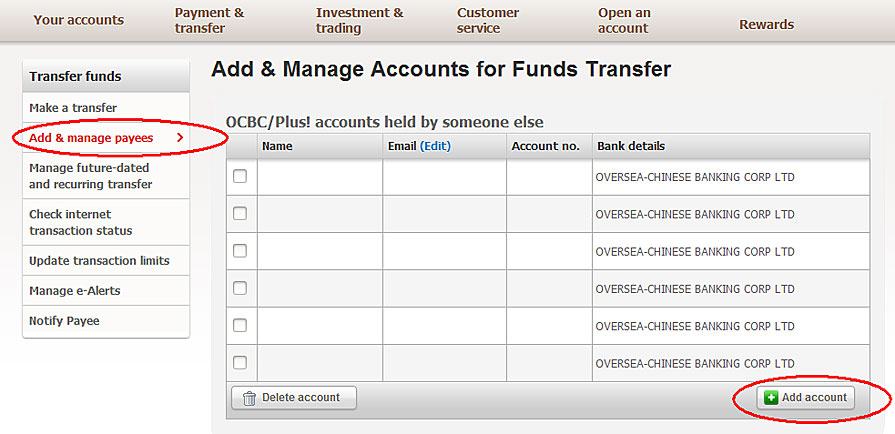Select Open an account menu
Image resolution: width=895 pixels, height=434 pixels.
(624, 21)
